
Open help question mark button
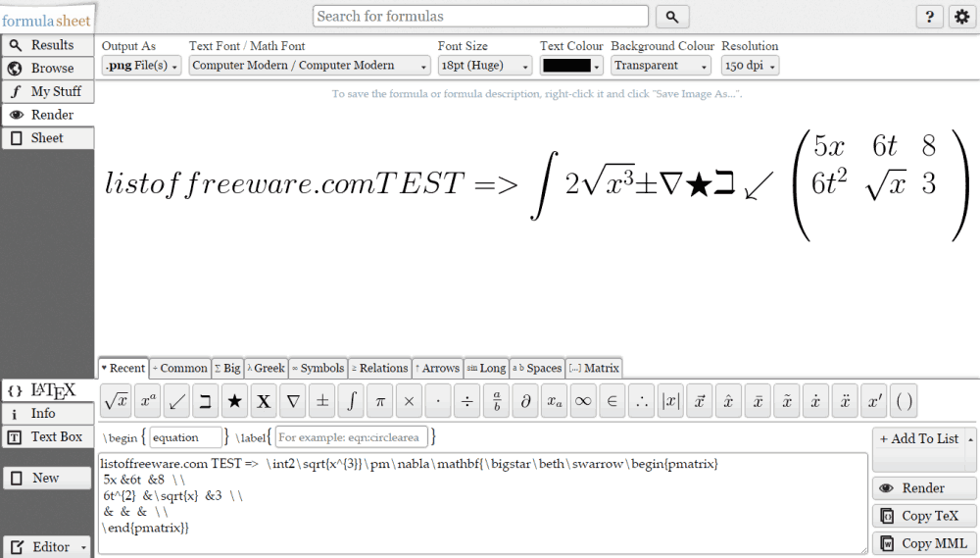[x=929, y=17]
